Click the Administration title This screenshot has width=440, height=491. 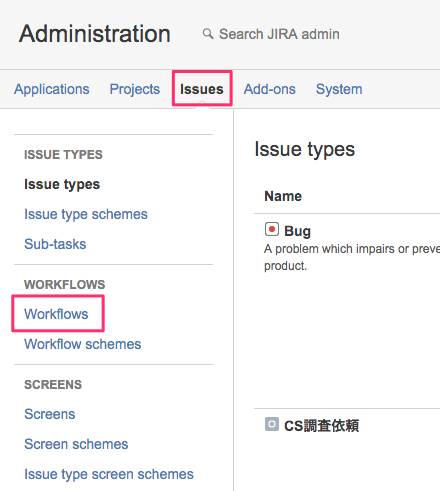[95, 34]
